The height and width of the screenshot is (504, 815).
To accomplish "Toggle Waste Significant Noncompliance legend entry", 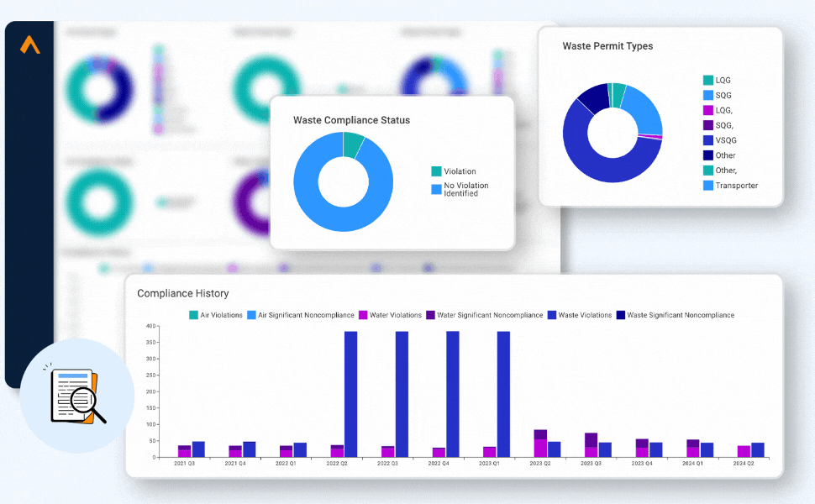I will click(675, 315).
